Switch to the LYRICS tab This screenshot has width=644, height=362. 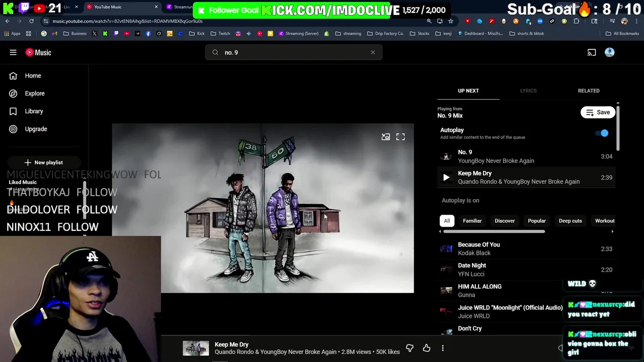tap(528, 90)
